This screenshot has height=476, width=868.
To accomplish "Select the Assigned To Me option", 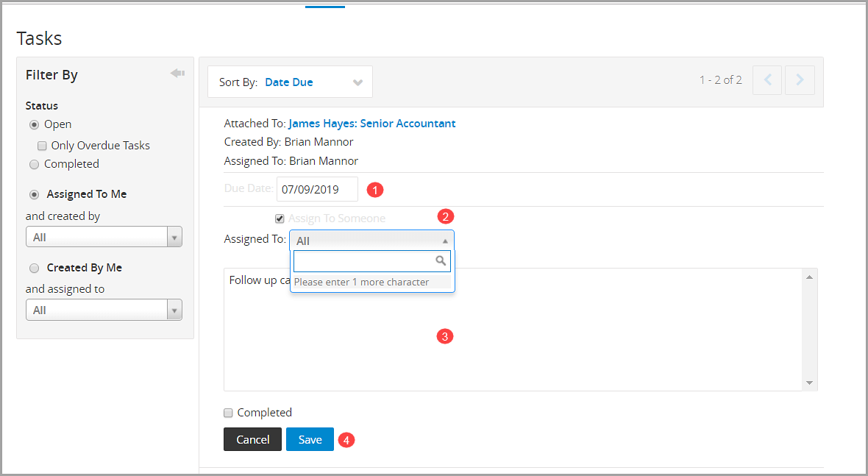I will [x=34, y=194].
